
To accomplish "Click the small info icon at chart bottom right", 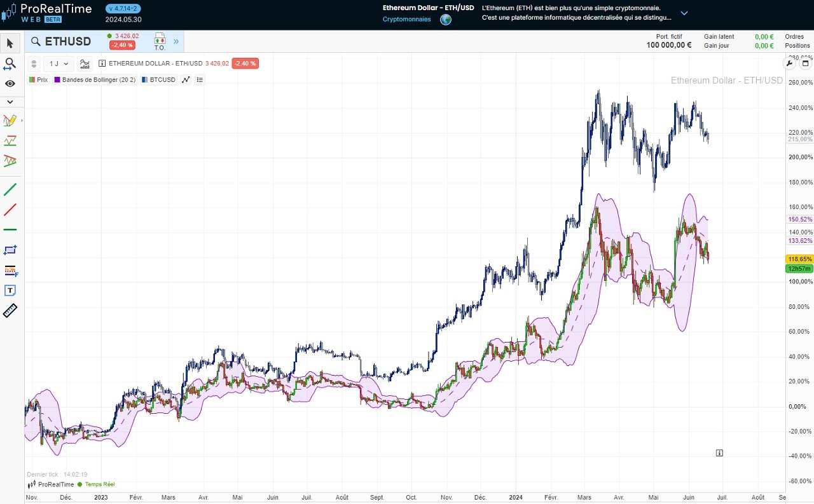I will tap(719, 453).
